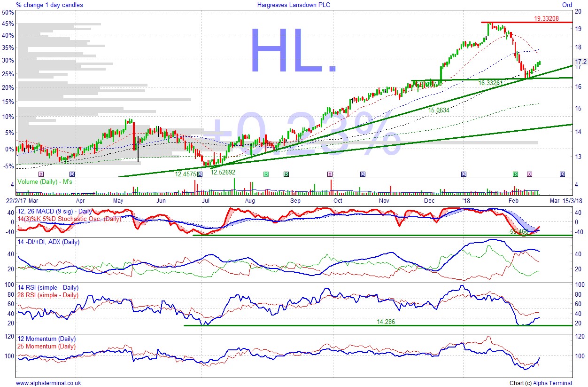
Task: Click the dark green R marker before September
Action: (x=286, y=174)
